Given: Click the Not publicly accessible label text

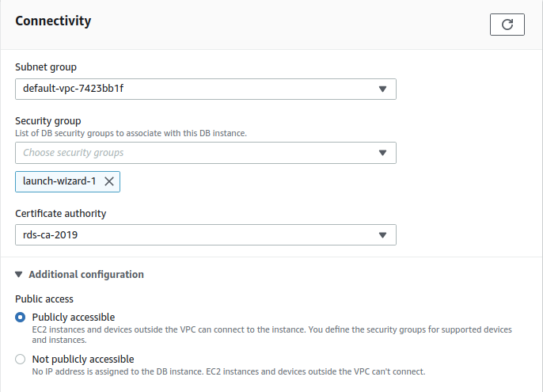Looking at the screenshot, I should tap(83, 359).
